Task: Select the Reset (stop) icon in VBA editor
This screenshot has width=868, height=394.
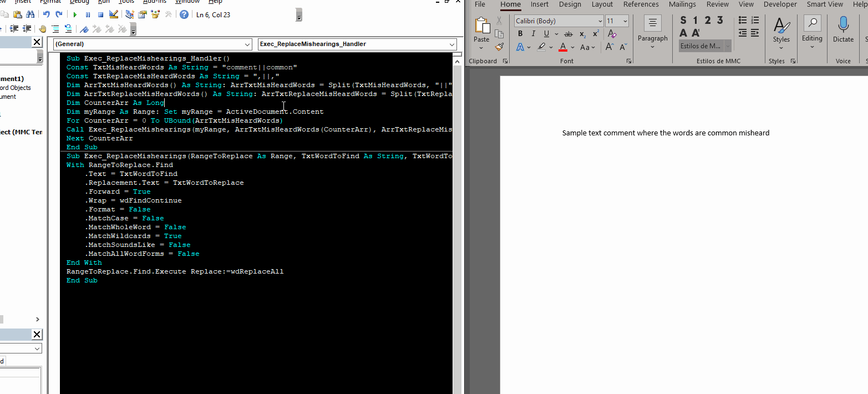Action: (x=100, y=14)
